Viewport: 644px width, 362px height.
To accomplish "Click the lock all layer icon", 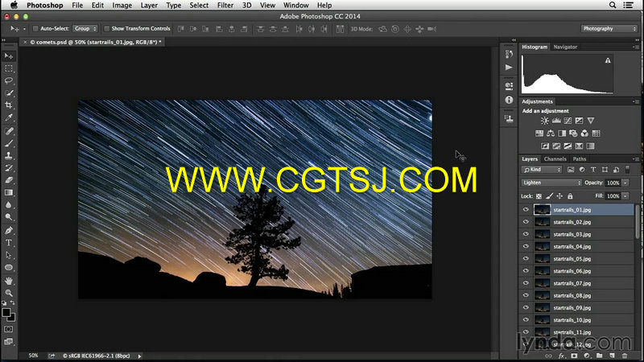I will (570, 196).
